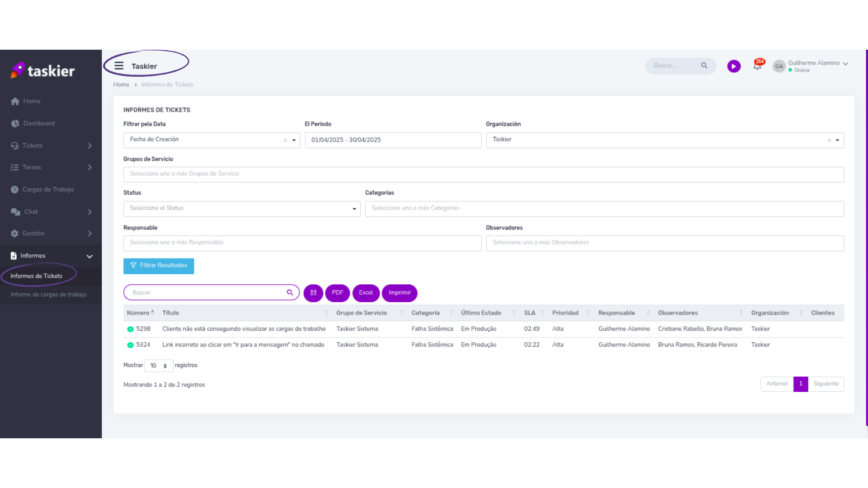Open Informe de cargas de trabajo
The width and height of the screenshot is (868, 488).
pyautogui.click(x=48, y=295)
